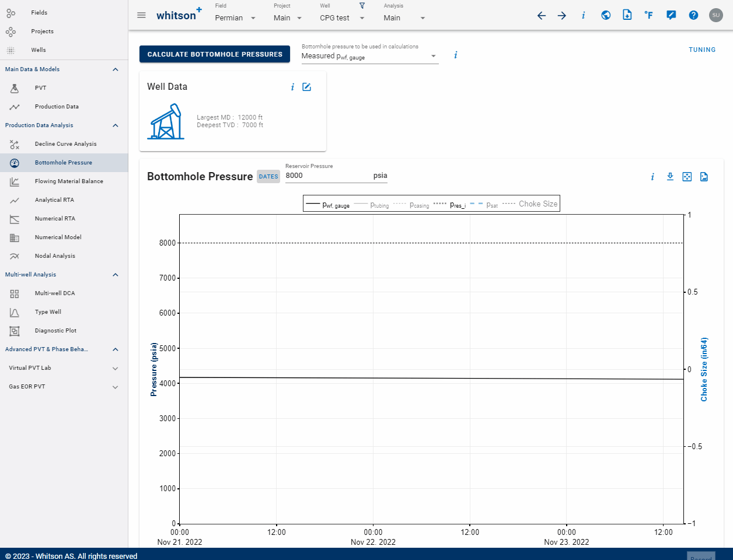Open the bottomhole pressure Measured pwf, gauge dropdown

pyautogui.click(x=370, y=57)
